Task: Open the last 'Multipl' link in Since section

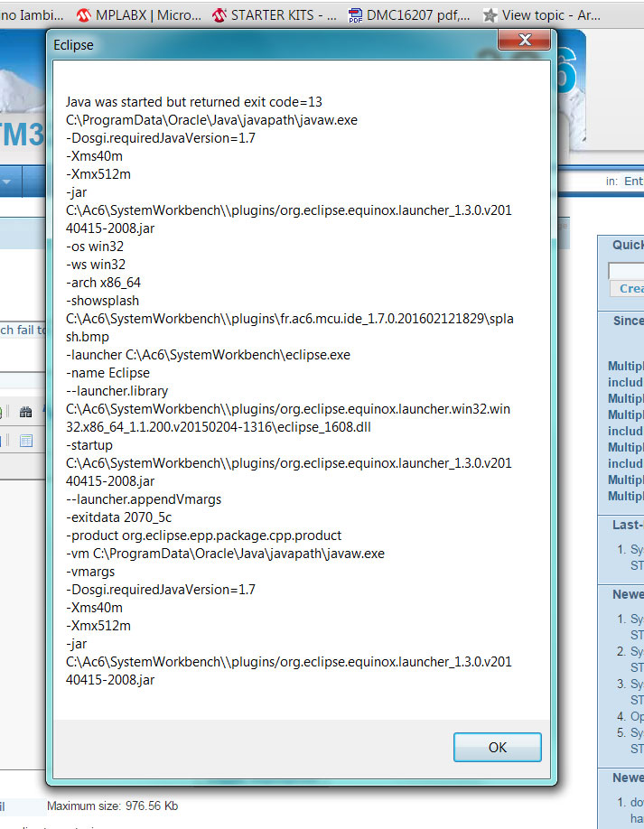Action: (x=626, y=496)
